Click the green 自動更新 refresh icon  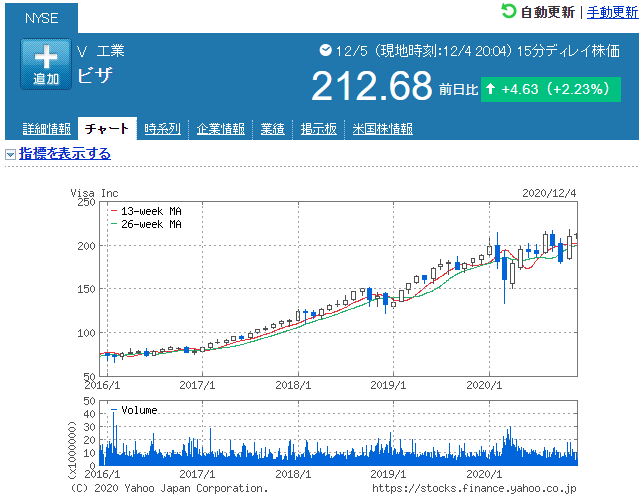pos(508,11)
